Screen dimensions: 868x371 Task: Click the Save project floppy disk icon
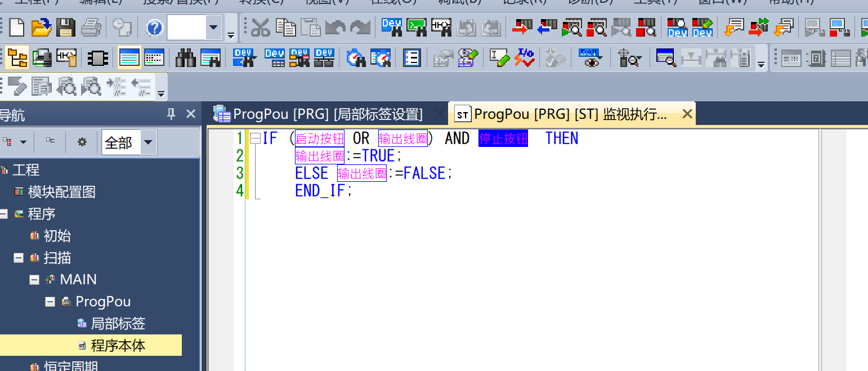pos(66,26)
